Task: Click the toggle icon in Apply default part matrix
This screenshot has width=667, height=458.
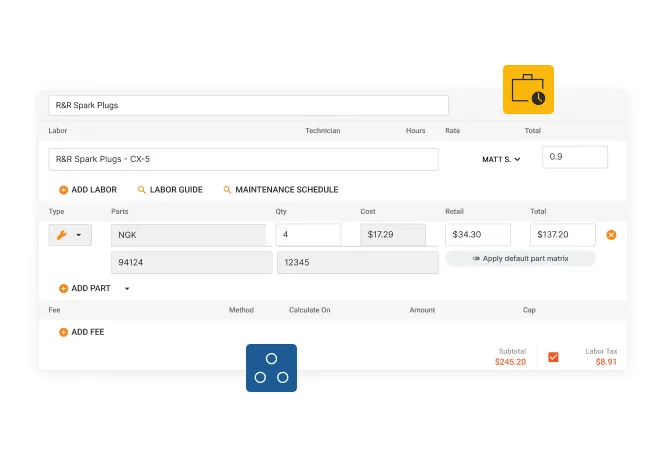Action: click(x=476, y=259)
